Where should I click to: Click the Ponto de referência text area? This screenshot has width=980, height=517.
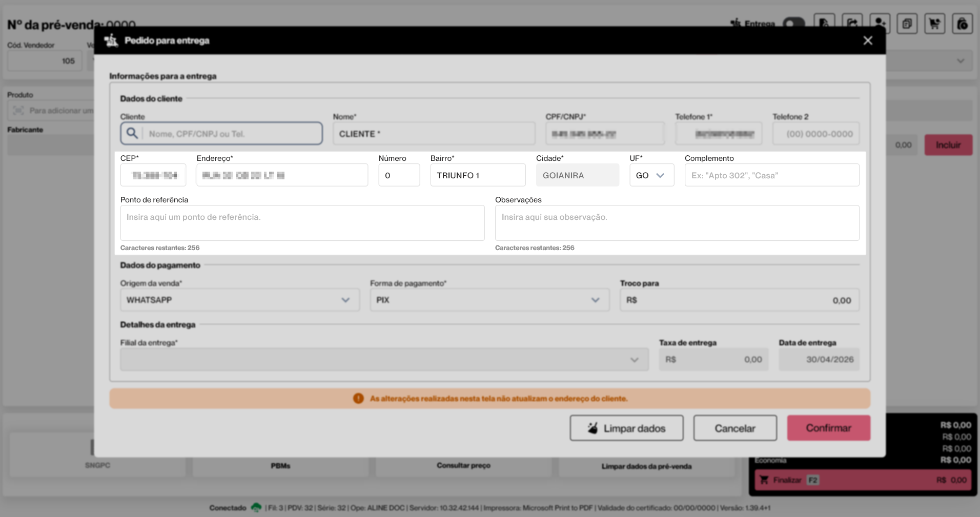pyautogui.click(x=302, y=223)
